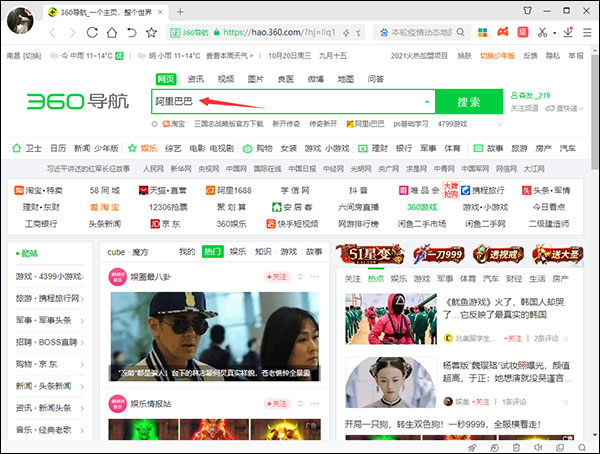Click the browser forward arrow
600x454 pixels.
[72, 33]
